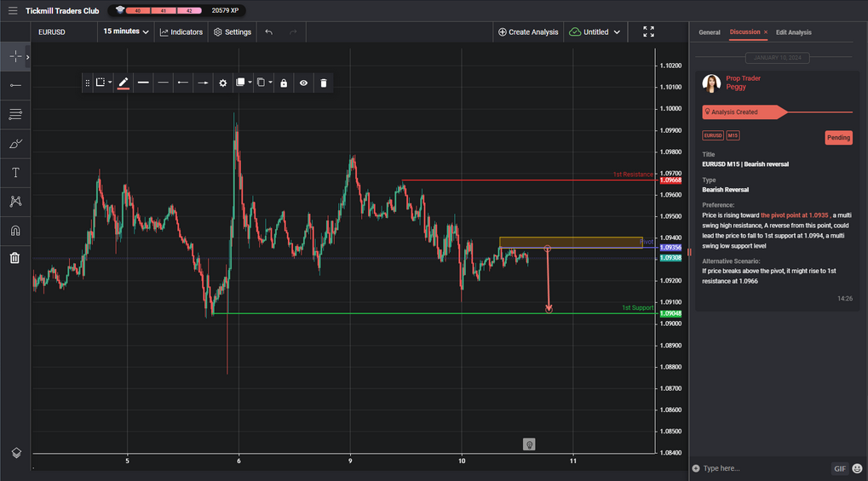Viewport: 868px width, 481px height.
Task: Click Peggy's avatar picture
Action: pyautogui.click(x=710, y=83)
